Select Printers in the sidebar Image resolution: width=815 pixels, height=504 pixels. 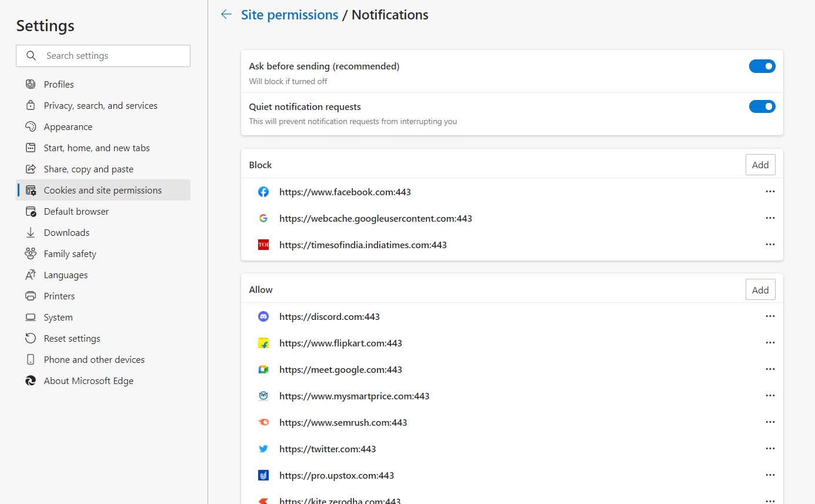point(103,296)
